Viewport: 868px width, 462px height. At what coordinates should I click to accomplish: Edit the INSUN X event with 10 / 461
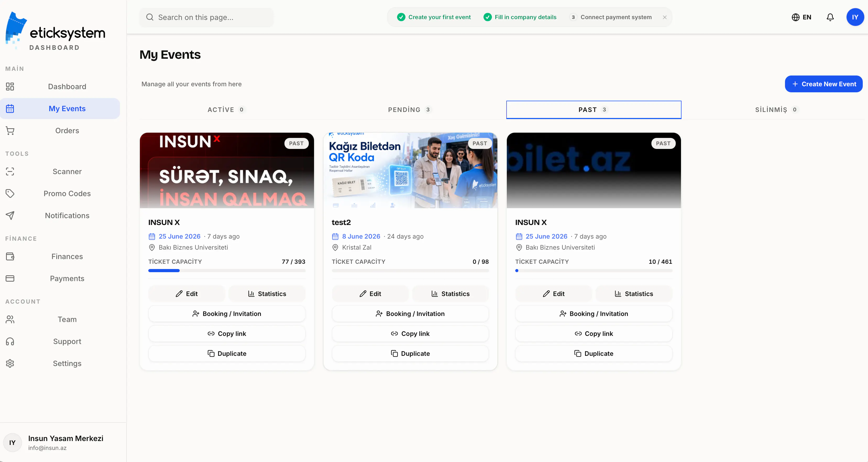(554, 294)
